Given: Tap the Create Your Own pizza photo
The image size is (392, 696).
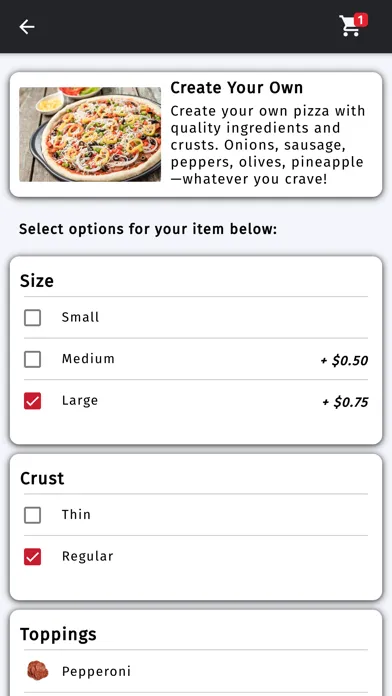Looking at the screenshot, I should pos(90,134).
